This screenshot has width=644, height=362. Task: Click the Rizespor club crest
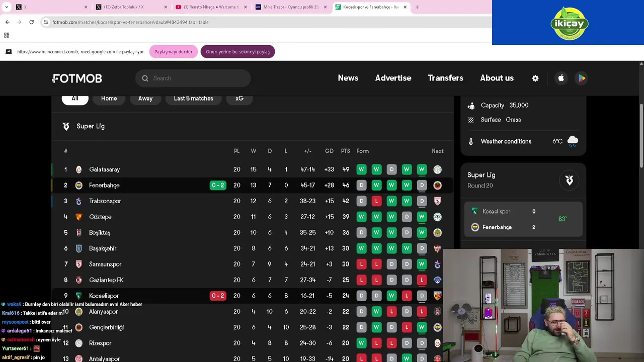tap(78, 343)
